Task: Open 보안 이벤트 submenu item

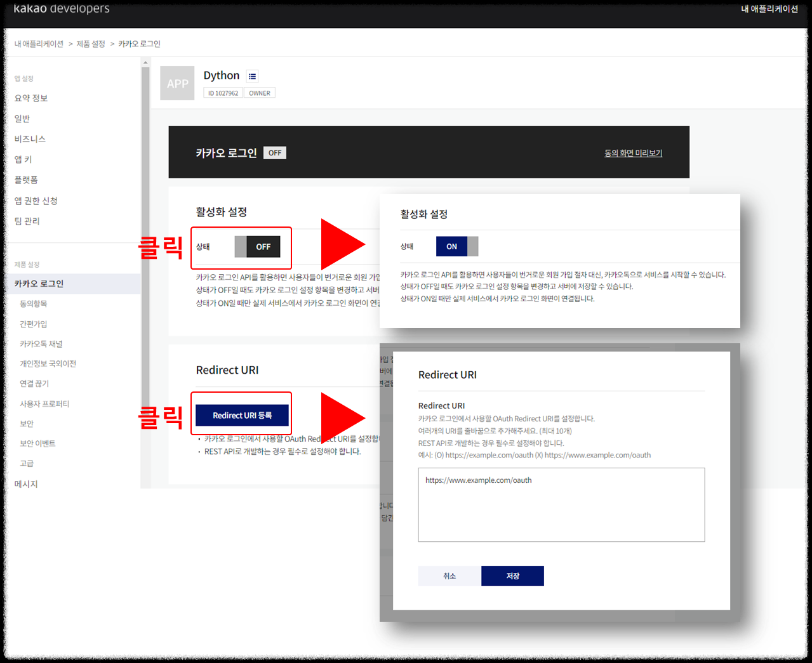Action: (37, 443)
